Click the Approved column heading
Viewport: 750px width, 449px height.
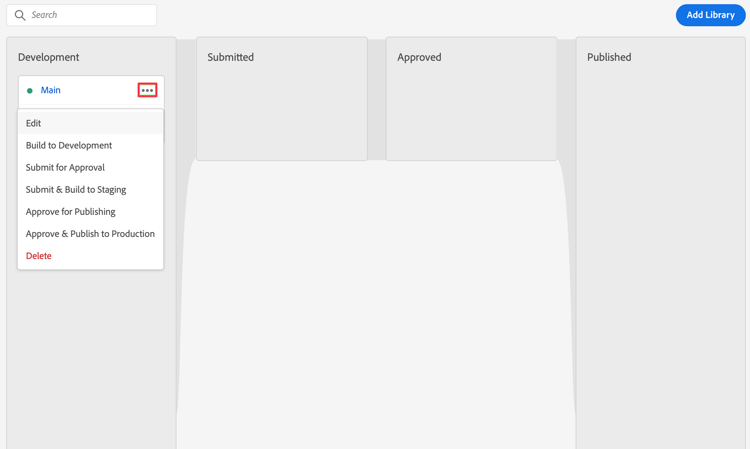coord(419,57)
